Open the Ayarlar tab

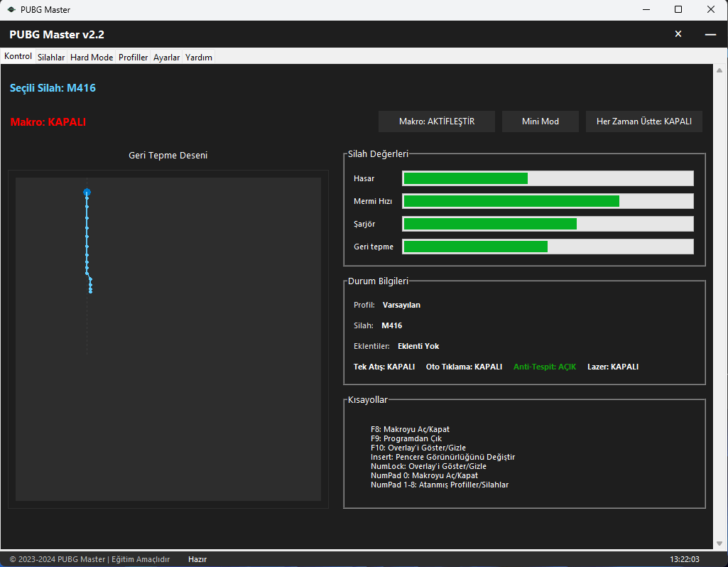pyautogui.click(x=167, y=57)
